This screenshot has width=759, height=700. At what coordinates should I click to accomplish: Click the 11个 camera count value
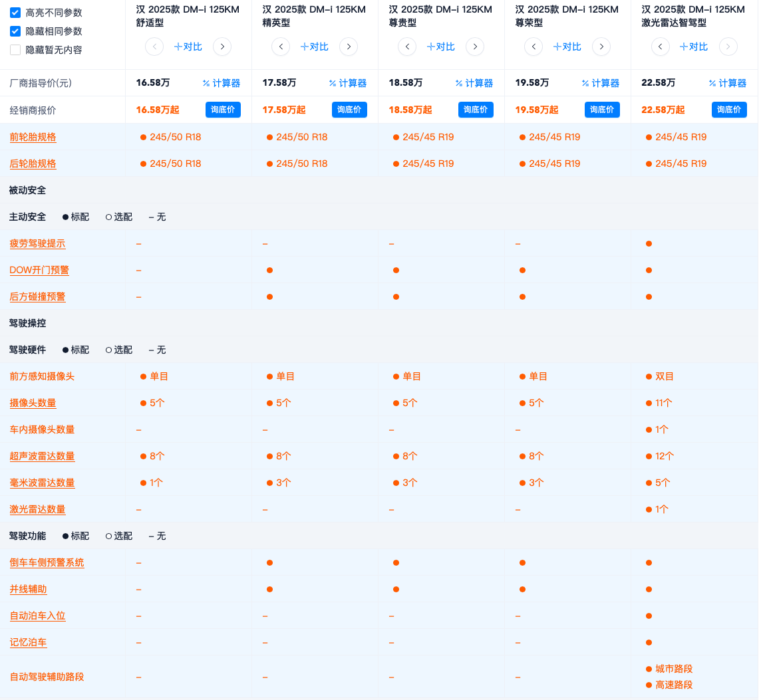pos(663,404)
